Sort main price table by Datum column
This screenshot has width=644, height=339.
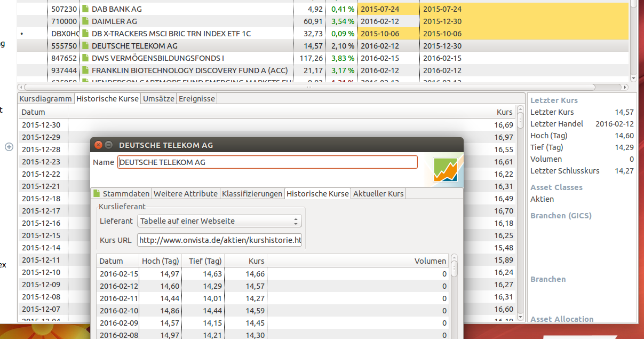click(x=43, y=112)
